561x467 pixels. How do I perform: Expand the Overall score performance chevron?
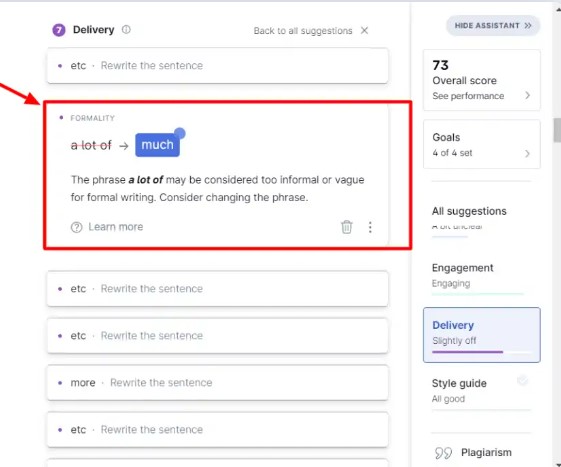click(x=527, y=96)
